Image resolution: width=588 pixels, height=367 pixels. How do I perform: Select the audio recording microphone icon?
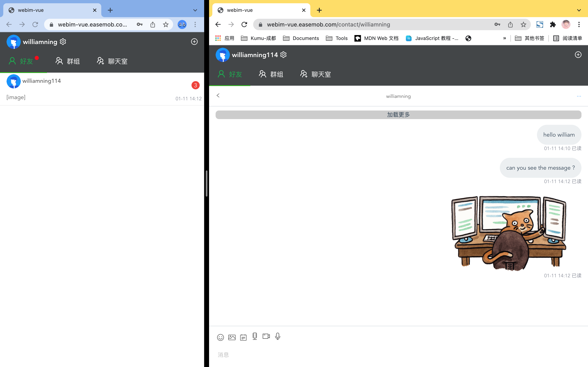[x=254, y=336]
